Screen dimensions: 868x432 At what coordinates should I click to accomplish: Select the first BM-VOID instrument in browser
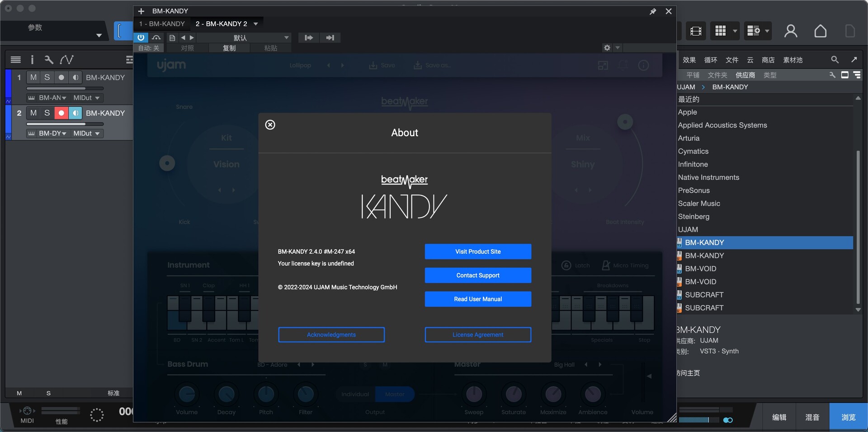(x=700, y=269)
